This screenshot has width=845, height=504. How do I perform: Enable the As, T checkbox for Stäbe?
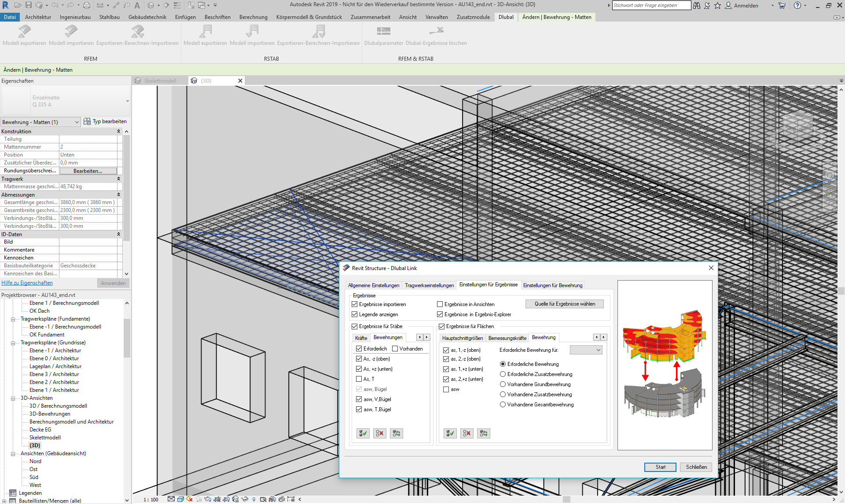coord(359,379)
